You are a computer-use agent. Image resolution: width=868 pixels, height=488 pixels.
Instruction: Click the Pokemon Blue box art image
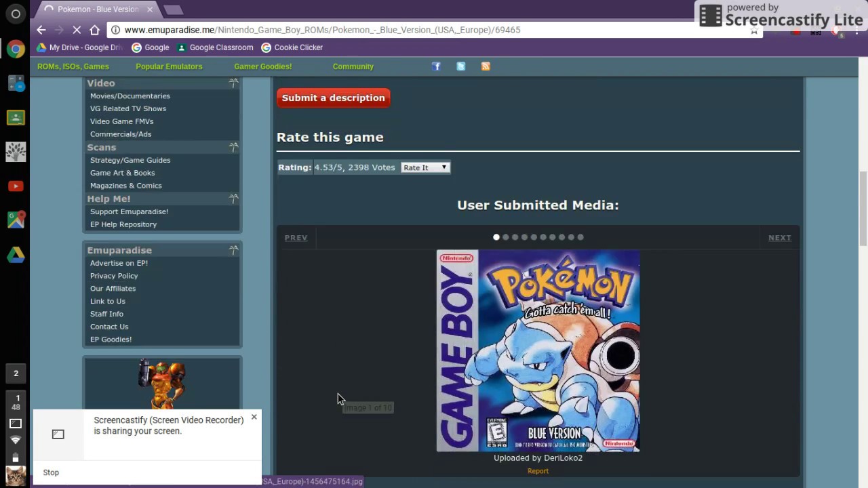tap(538, 350)
